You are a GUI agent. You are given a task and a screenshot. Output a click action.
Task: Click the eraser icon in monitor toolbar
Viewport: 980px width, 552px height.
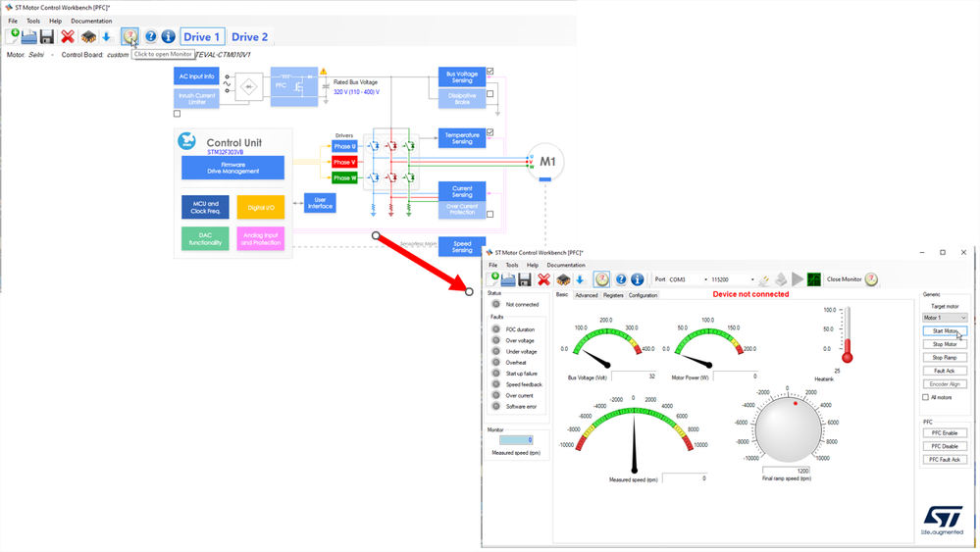tap(781, 279)
